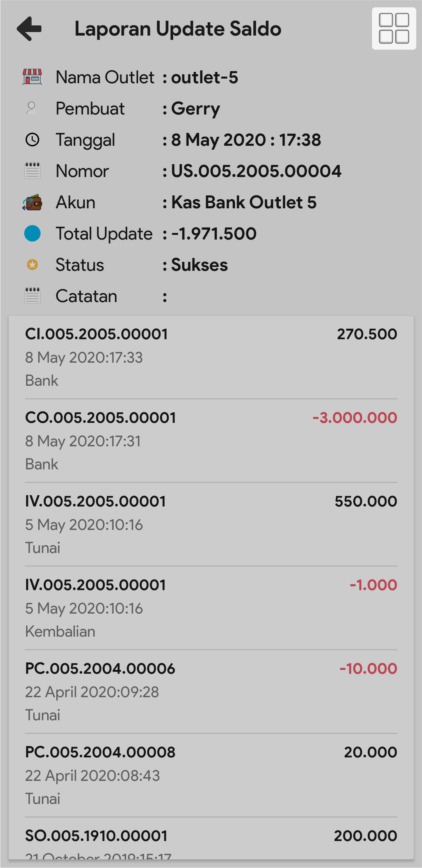Screen dimensions: 422x868
Task: Tap the back arrow icon
Action: coord(29,29)
